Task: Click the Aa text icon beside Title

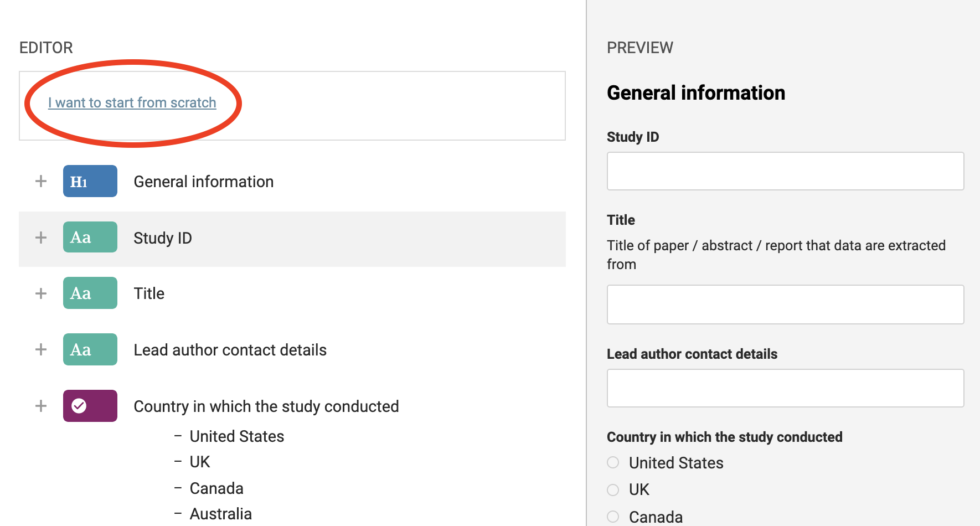Action: (90, 293)
